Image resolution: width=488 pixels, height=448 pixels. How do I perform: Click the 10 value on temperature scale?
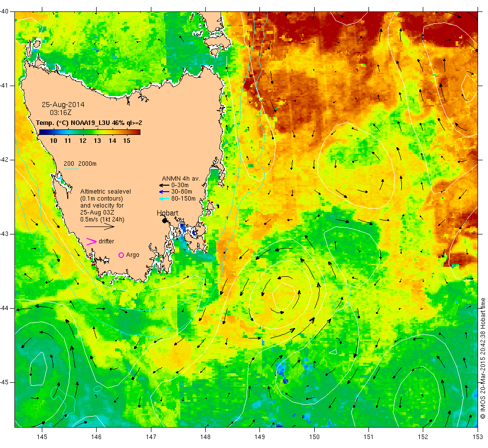pos(54,140)
